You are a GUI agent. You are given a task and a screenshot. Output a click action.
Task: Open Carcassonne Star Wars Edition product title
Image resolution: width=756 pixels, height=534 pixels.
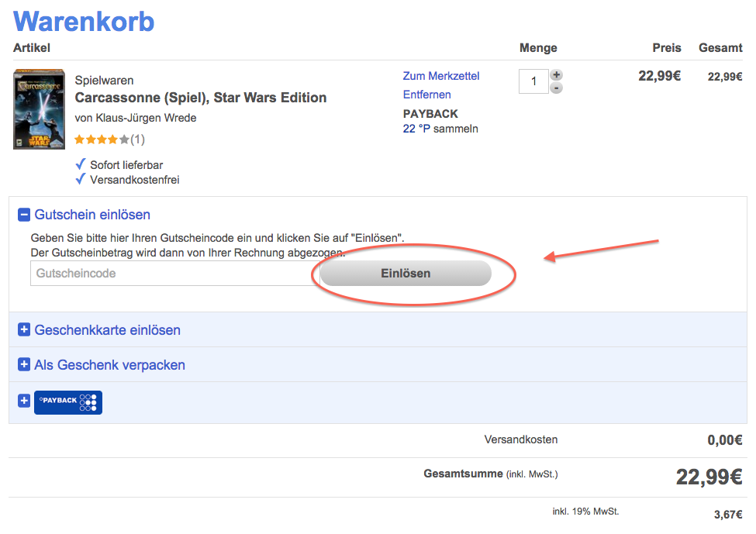pyautogui.click(x=200, y=98)
